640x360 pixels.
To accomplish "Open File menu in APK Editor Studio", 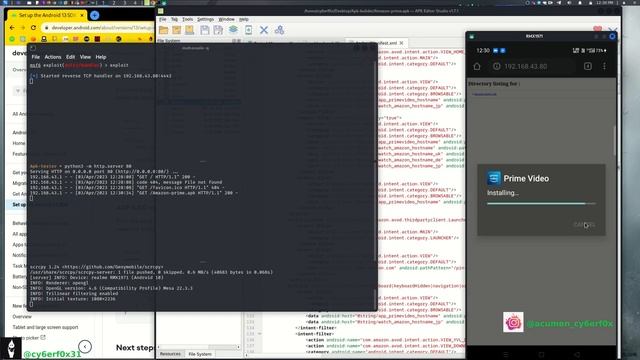I will [162, 19].
